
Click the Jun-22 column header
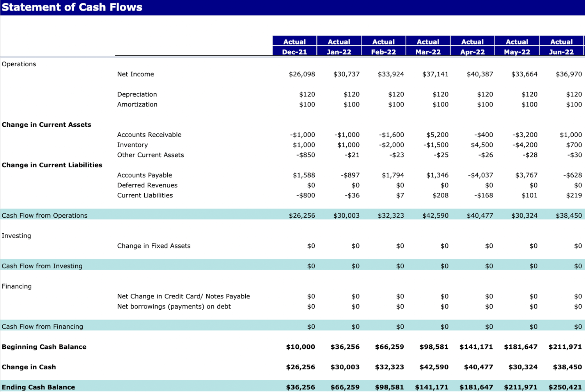[562, 51]
